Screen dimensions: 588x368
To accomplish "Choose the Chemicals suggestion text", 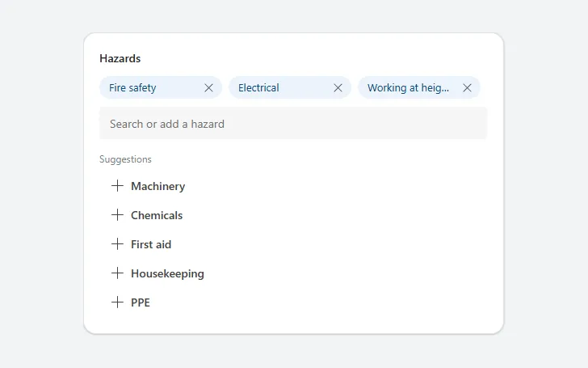I will (x=157, y=215).
